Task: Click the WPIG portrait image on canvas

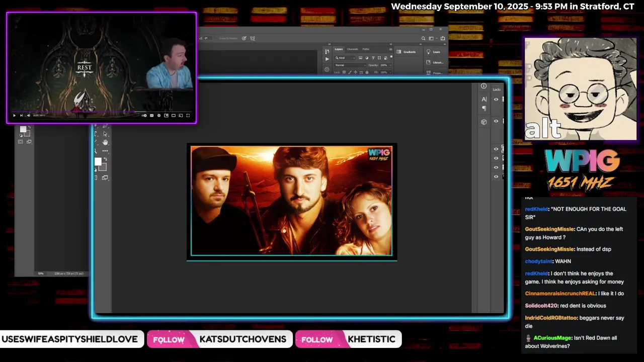Action: pyautogui.click(x=291, y=201)
